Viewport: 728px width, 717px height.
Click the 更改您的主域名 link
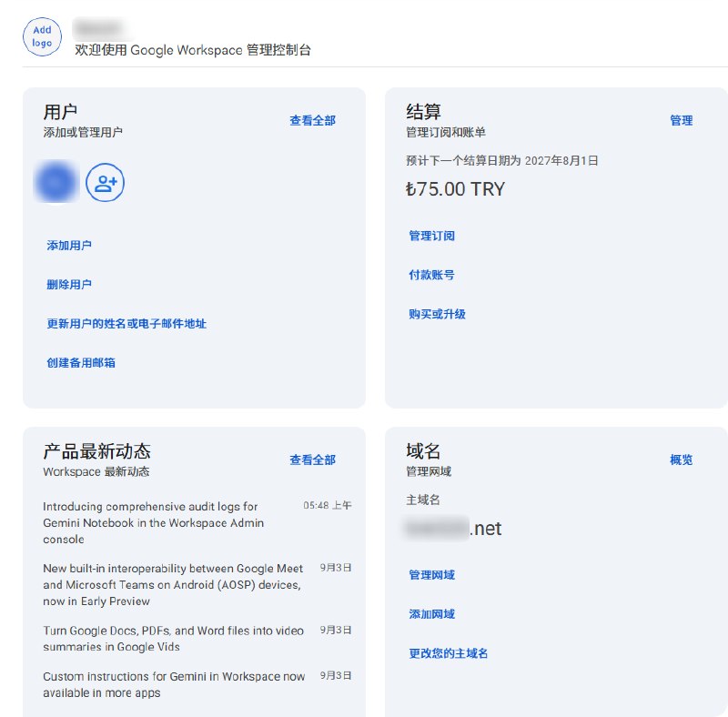449,653
